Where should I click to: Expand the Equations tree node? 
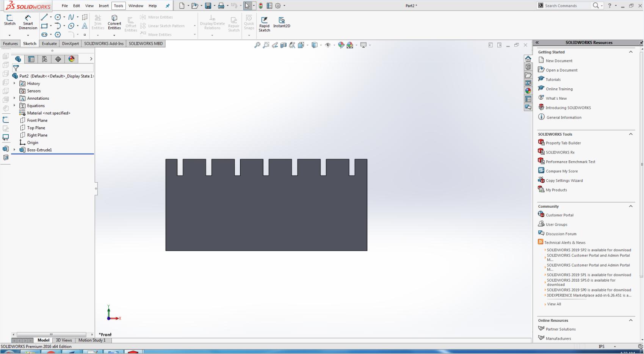[14, 106]
